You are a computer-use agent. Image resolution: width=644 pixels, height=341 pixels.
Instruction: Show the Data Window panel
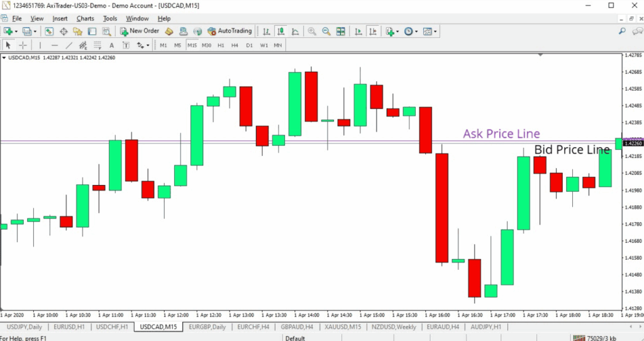pos(64,31)
